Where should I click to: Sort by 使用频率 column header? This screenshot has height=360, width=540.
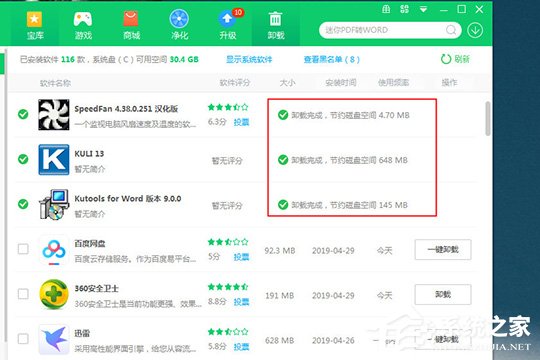click(x=393, y=83)
